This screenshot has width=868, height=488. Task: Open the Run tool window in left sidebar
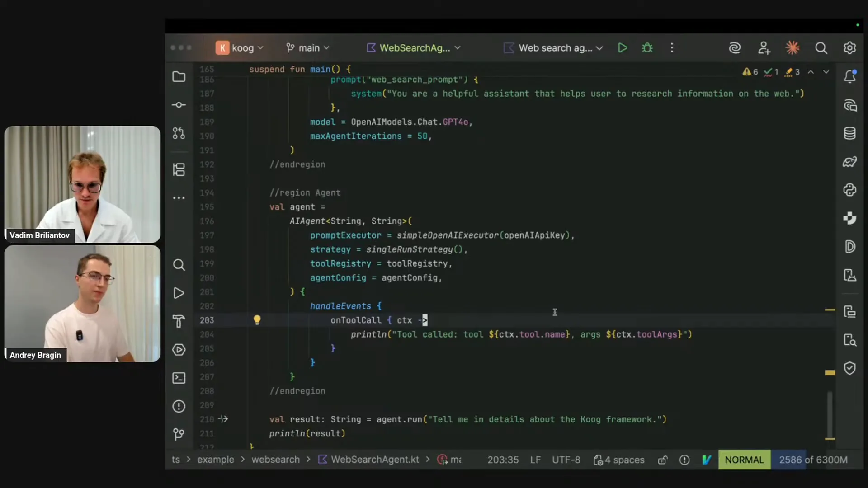click(x=179, y=293)
